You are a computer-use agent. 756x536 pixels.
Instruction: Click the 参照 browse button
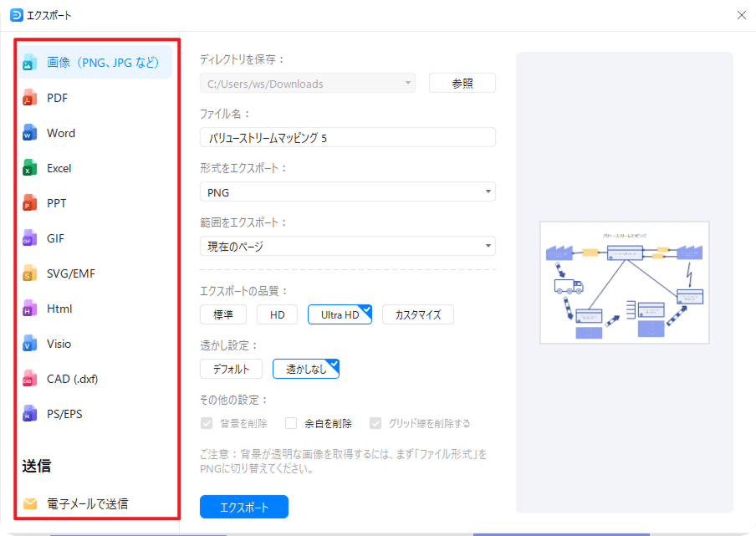pyautogui.click(x=462, y=83)
